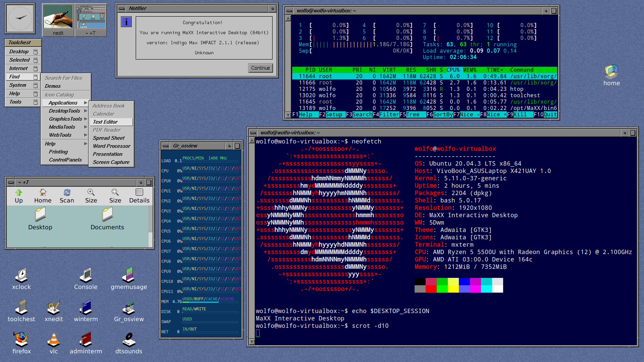Open the dtsounds desktop icon

click(x=128, y=340)
